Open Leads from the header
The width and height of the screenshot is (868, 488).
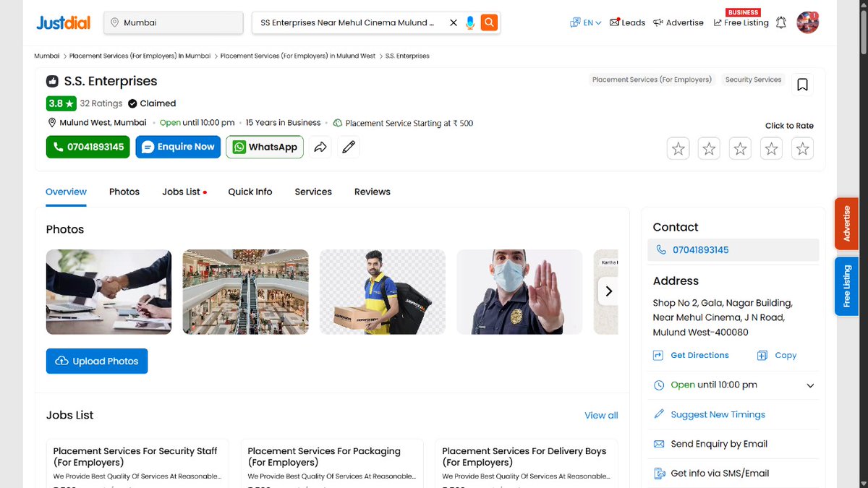[x=627, y=22]
